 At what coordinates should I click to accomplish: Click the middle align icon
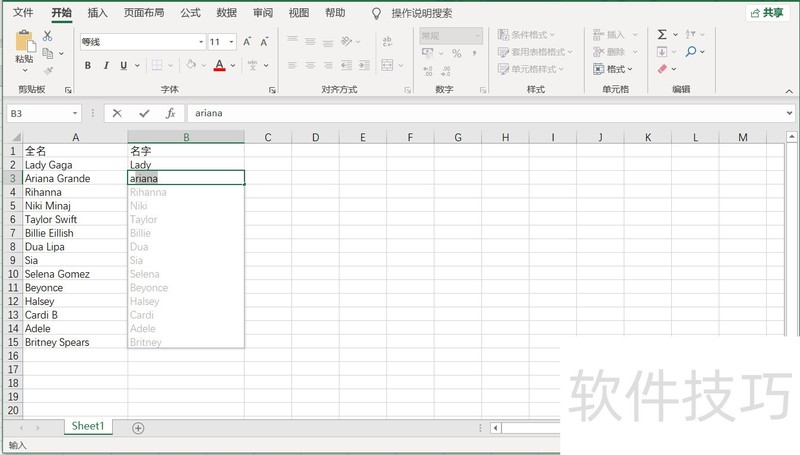point(310,41)
